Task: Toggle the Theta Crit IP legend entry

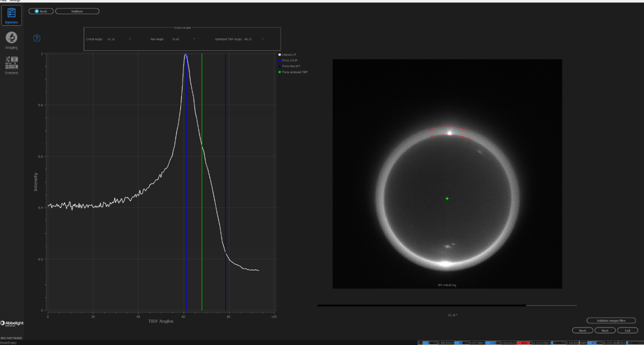Action: [x=289, y=60]
